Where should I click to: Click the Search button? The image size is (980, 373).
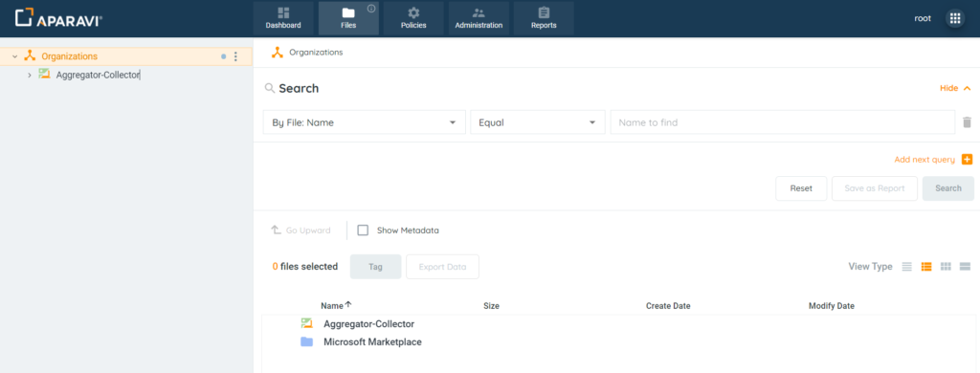point(948,188)
